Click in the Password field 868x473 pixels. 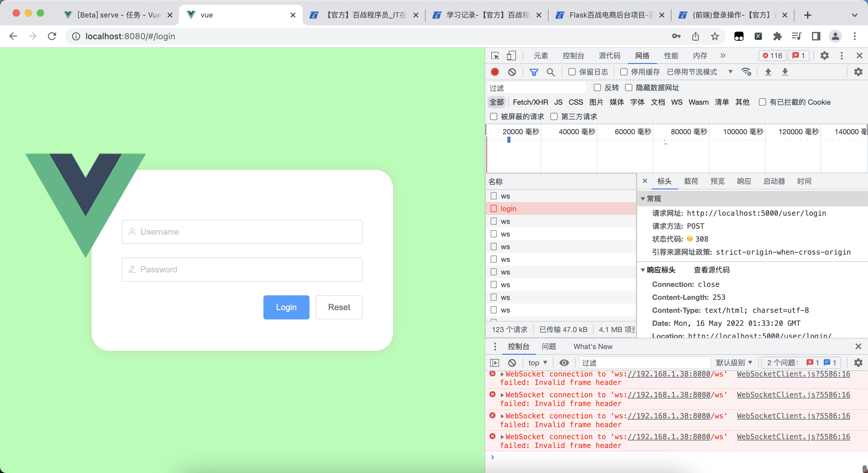pyautogui.click(x=242, y=270)
